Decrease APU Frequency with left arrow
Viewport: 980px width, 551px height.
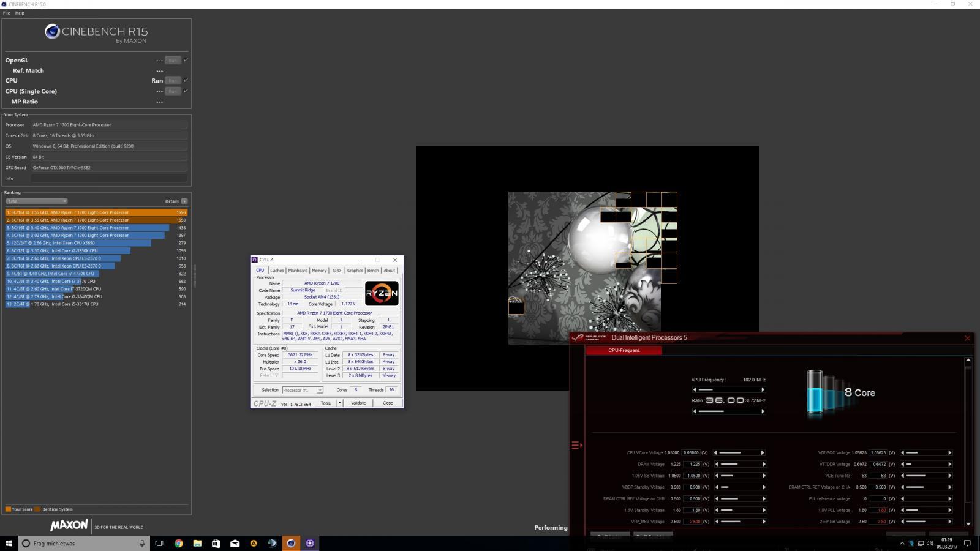pos(694,389)
